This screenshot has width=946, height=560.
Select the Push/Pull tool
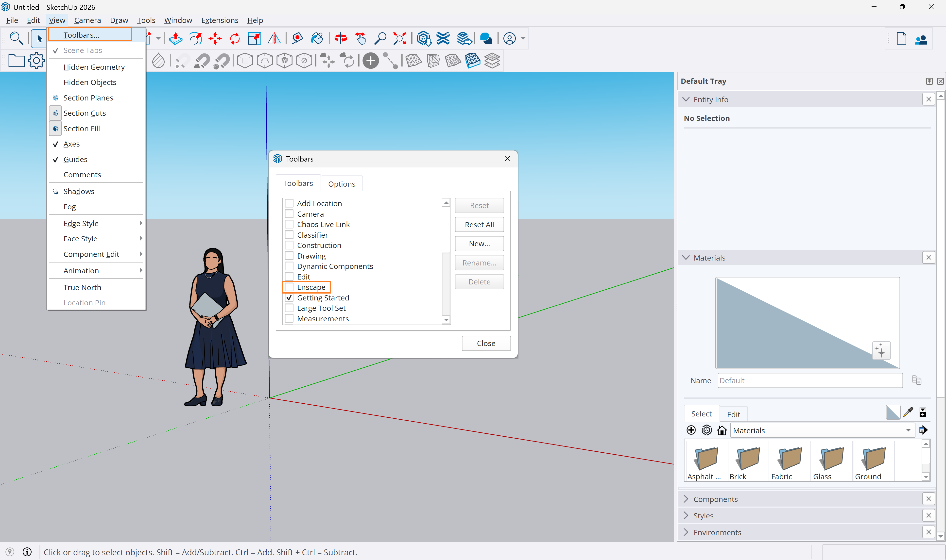[175, 38]
